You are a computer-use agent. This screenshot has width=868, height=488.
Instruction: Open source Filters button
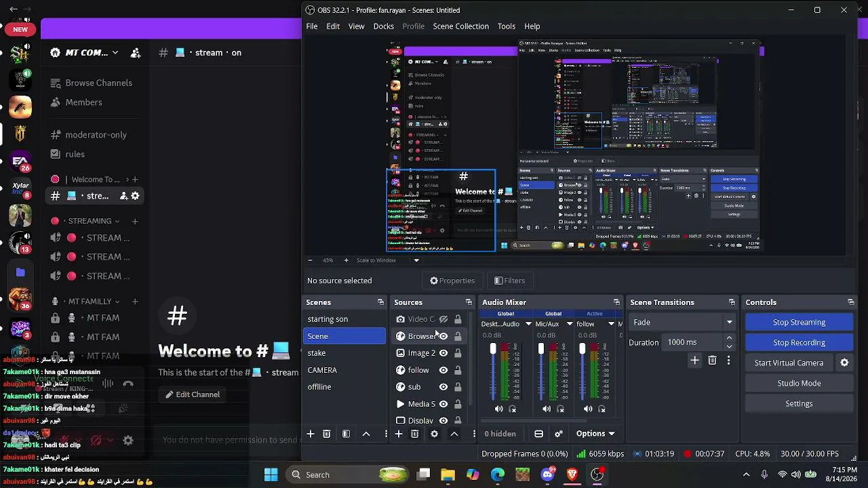point(509,281)
